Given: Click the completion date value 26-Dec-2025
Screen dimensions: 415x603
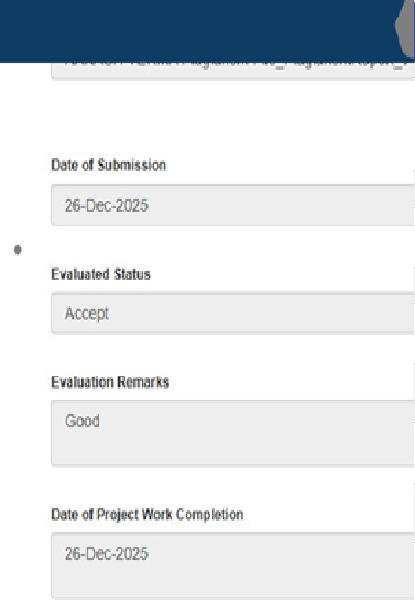Looking at the screenshot, I should [x=107, y=554].
